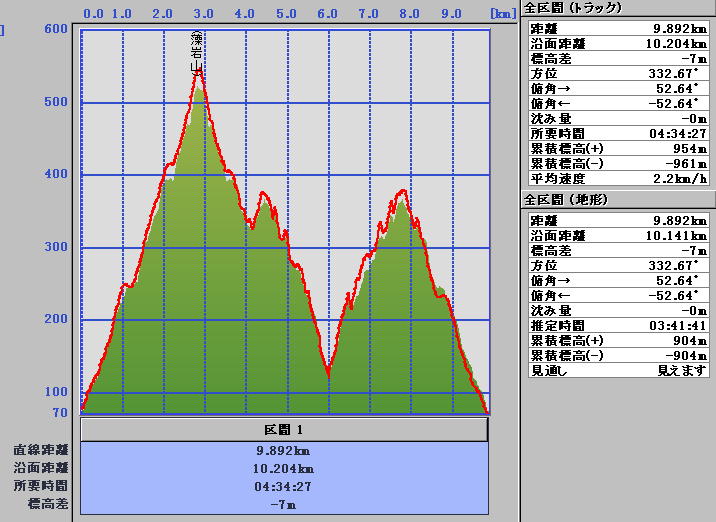Viewport: 716px width, 522px height.
Task: Select the 累積標高(-) -961m value
Action: coord(682,163)
